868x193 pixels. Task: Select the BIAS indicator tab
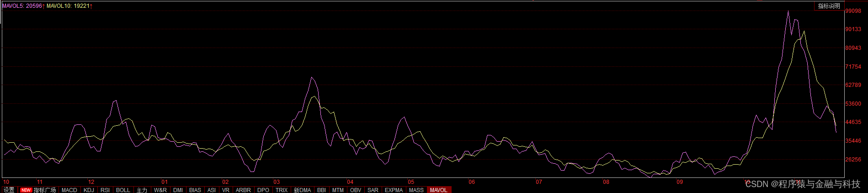pos(195,190)
